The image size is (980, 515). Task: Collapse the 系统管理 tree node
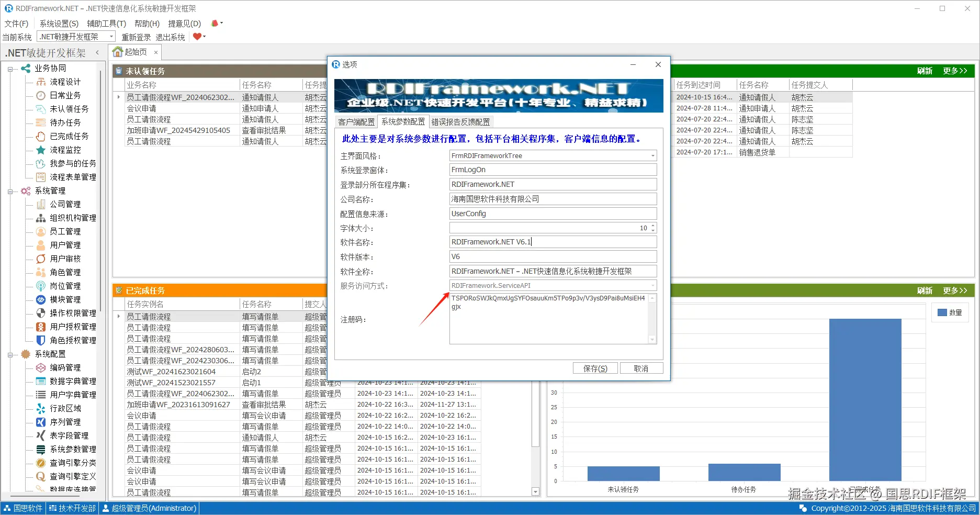pos(10,191)
